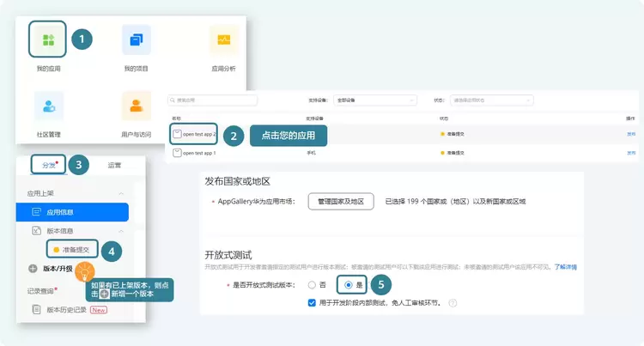
Task: Collapse the 版本信息 tree node
Action: pyautogui.click(x=121, y=231)
